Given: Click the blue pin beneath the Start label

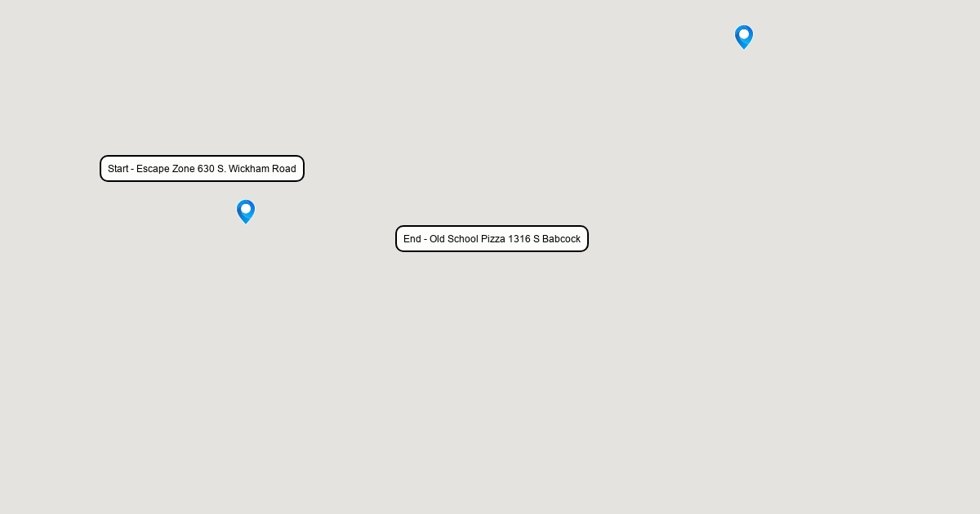Looking at the screenshot, I should tap(246, 211).
